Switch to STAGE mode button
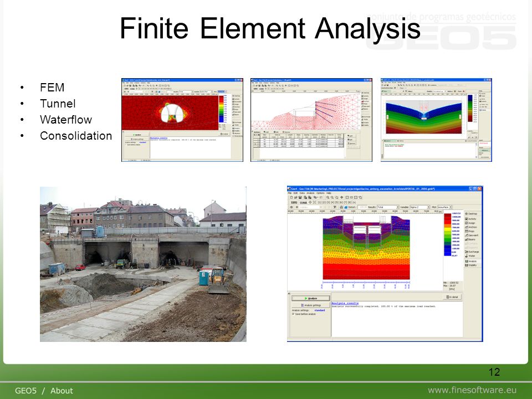Image resolution: width=532 pixels, height=399 pixels. click(303, 203)
